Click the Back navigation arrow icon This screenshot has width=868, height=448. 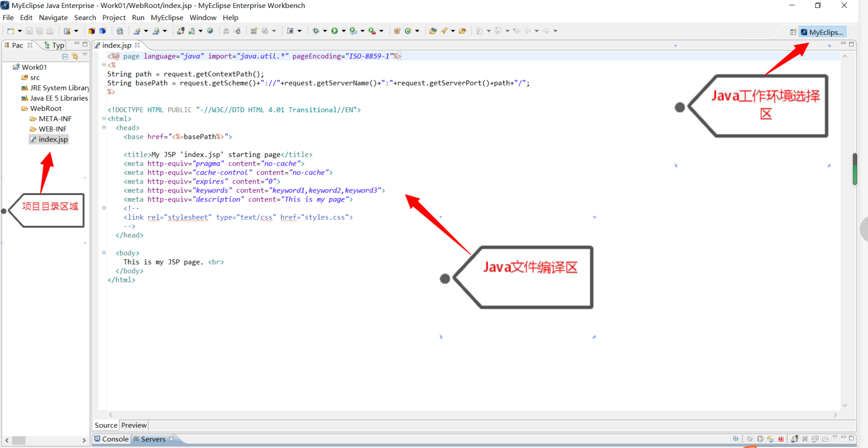[x=527, y=31]
